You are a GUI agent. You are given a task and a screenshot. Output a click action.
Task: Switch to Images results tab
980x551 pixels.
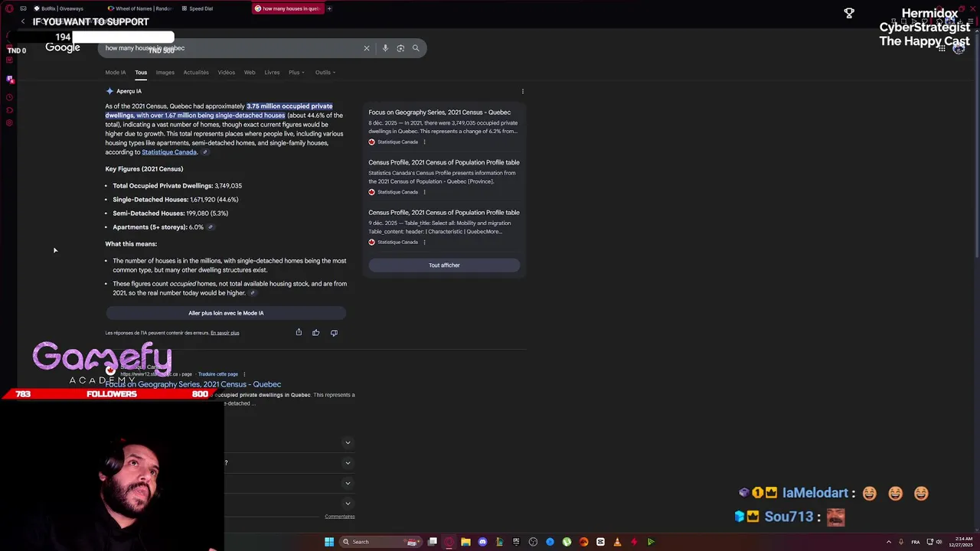165,73
